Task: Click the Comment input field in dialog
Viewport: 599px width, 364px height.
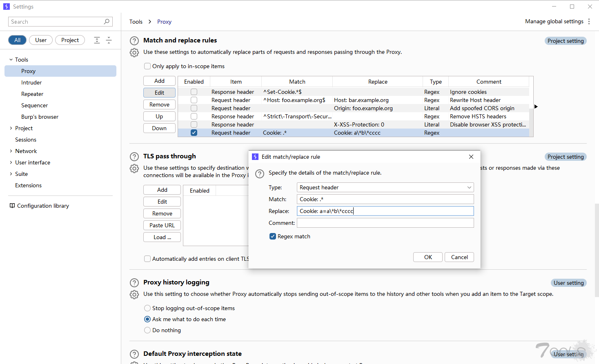Action: (385, 223)
